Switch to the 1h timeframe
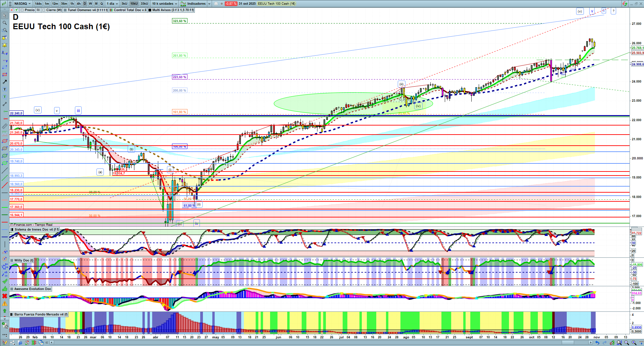The width and height of the screenshot is (644, 346). pos(72,4)
